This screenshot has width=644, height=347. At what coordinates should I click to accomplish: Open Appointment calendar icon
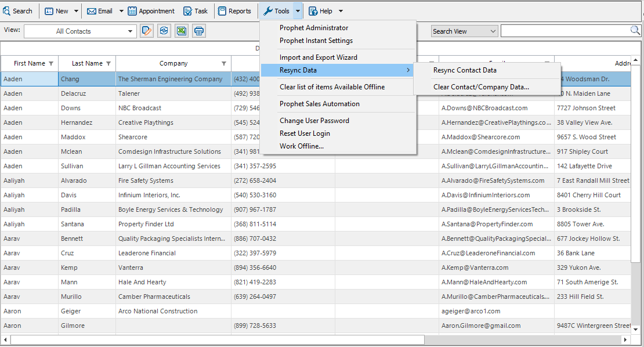pyautogui.click(x=132, y=11)
